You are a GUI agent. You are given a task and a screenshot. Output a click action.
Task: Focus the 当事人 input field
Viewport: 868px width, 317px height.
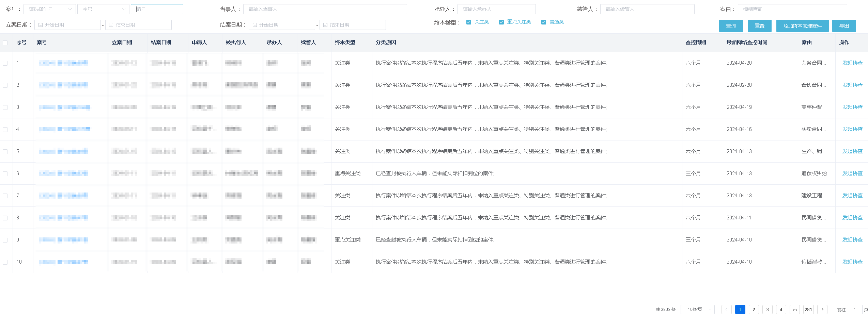[325, 9]
